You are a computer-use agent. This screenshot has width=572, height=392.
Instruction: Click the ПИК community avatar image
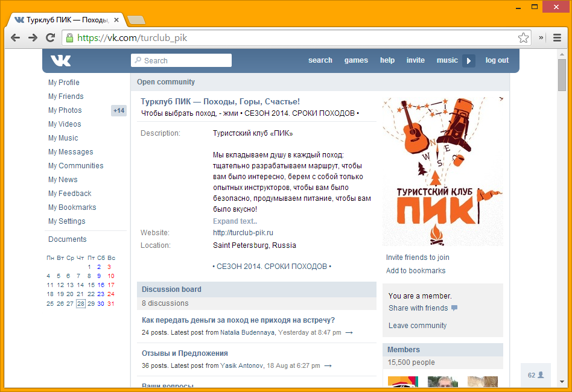point(443,171)
